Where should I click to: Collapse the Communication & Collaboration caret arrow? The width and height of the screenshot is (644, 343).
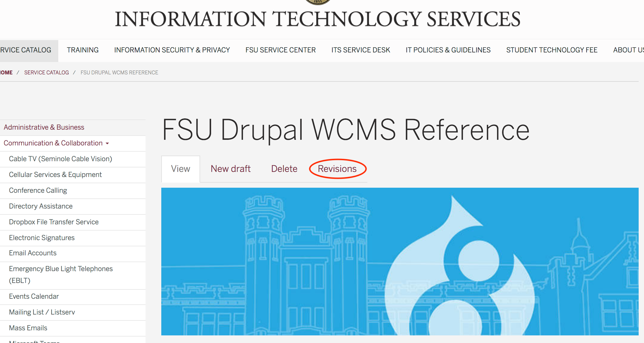click(x=107, y=144)
